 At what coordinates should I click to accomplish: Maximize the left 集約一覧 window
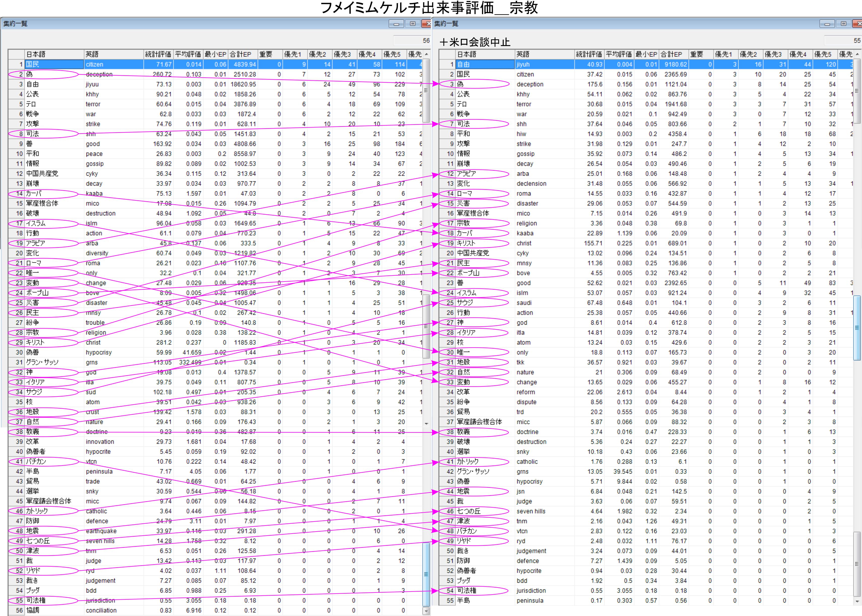pos(413,24)
